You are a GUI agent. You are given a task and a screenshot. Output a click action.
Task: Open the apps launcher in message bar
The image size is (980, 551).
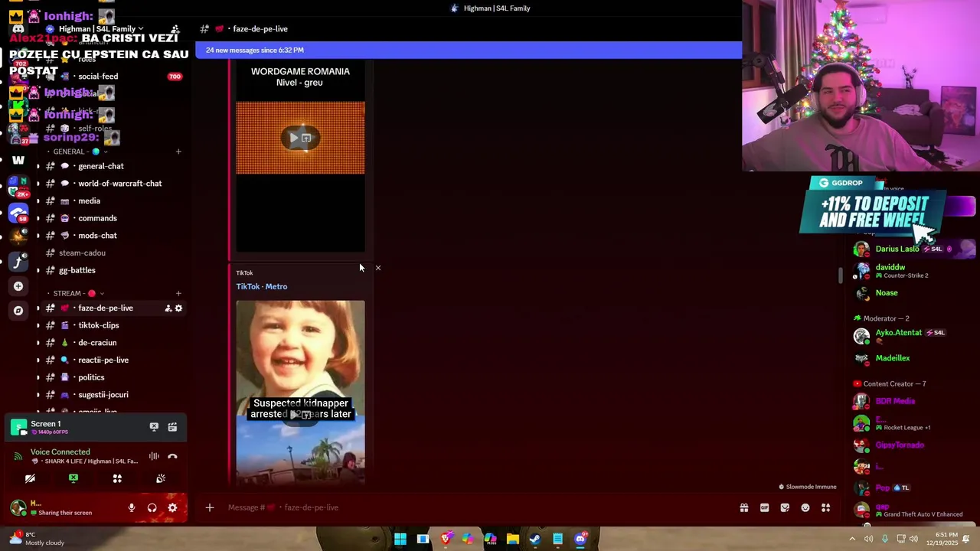tap(825, 507)
